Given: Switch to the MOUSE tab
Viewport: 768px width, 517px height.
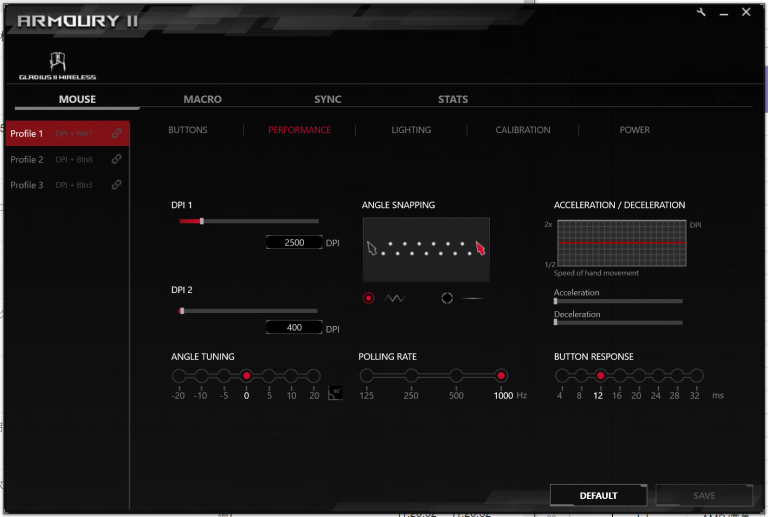Looking at the screenshot, I should (77, 99).
